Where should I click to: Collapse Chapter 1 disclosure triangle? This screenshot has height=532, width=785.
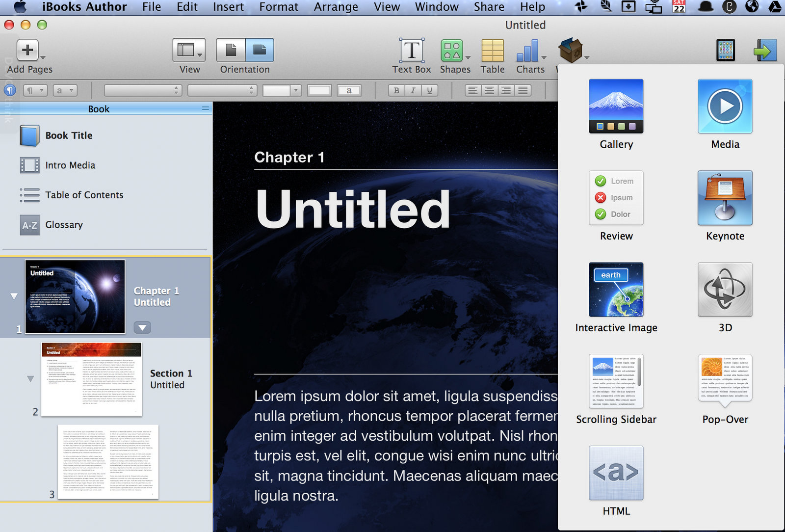click(14, 296)
